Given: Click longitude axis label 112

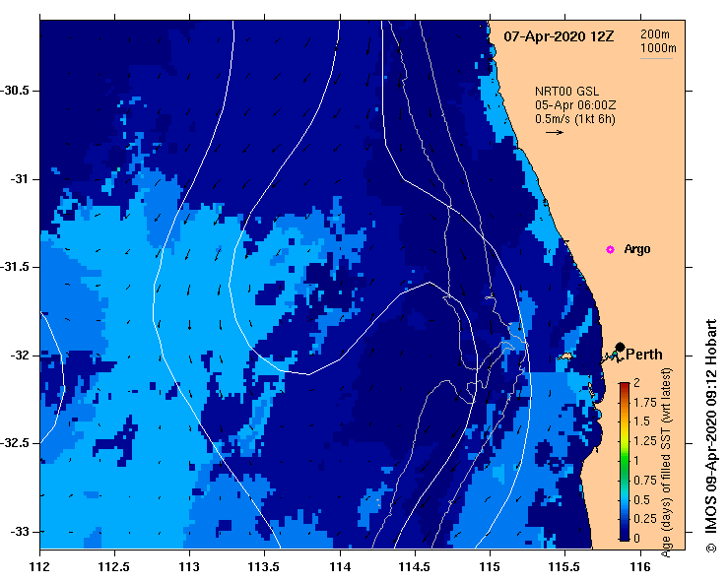Looking at the screenshot, I should [39, 567].
